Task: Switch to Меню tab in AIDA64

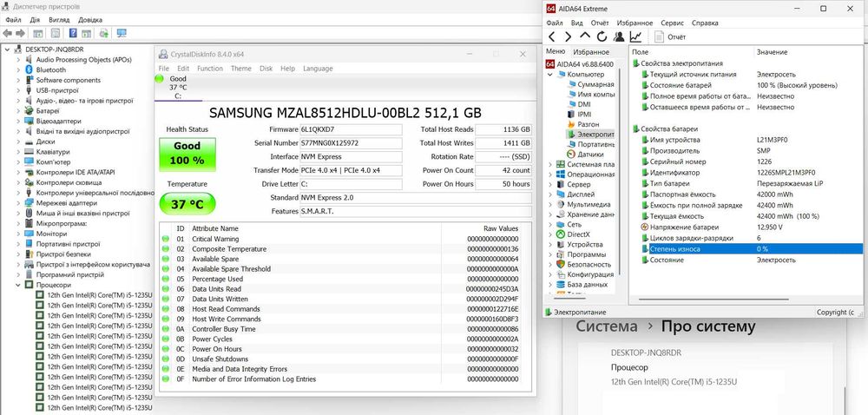Action: click(x=556, y=51)
